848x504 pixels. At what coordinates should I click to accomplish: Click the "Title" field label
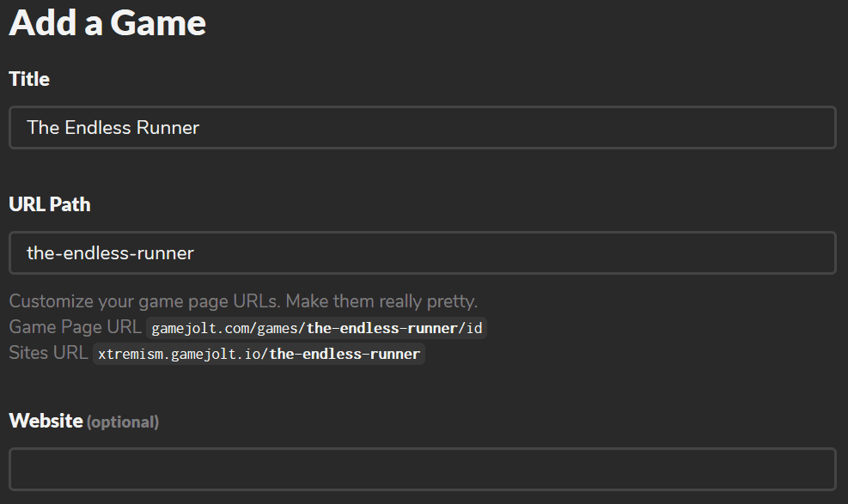pyautogui.click(x=29, y=79)
